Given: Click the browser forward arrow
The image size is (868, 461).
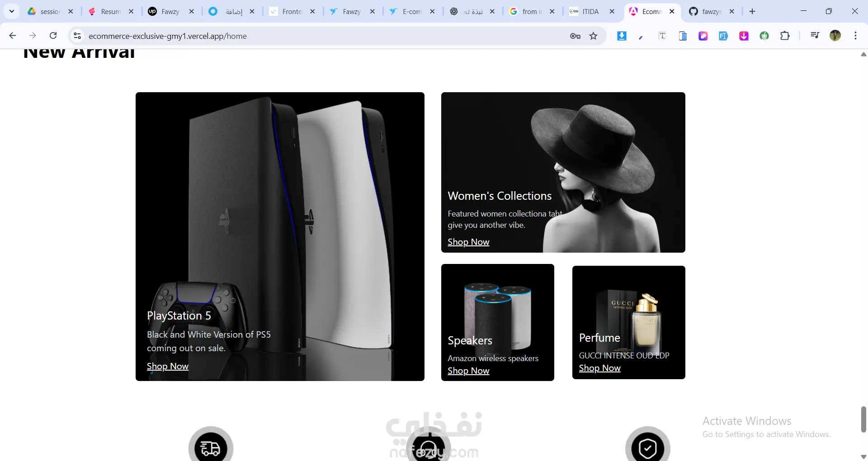Looking at the screenshot, I should pyautogui.click(x=33, y=36).
